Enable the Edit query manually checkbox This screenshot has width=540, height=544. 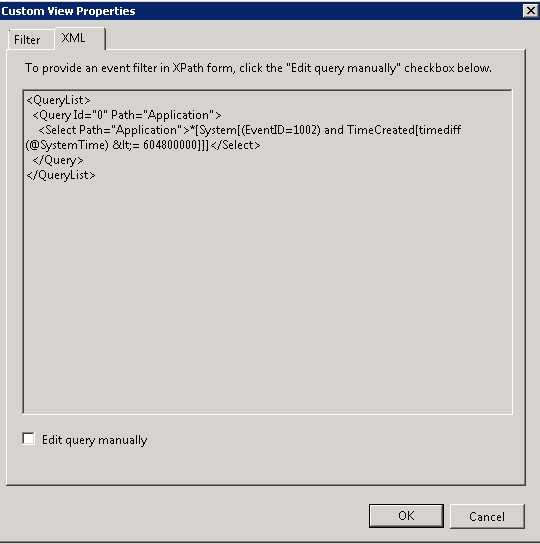(28, 439)
